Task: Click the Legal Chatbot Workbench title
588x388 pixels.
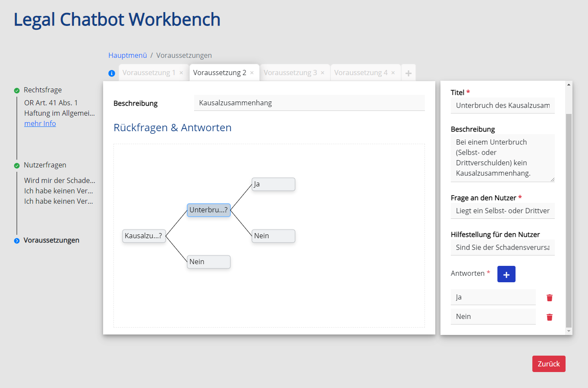Action: [117, 19]
